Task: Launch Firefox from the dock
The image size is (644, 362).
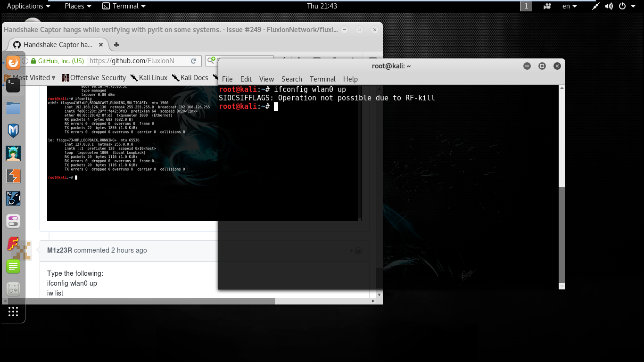Action: tap(13, 62)
